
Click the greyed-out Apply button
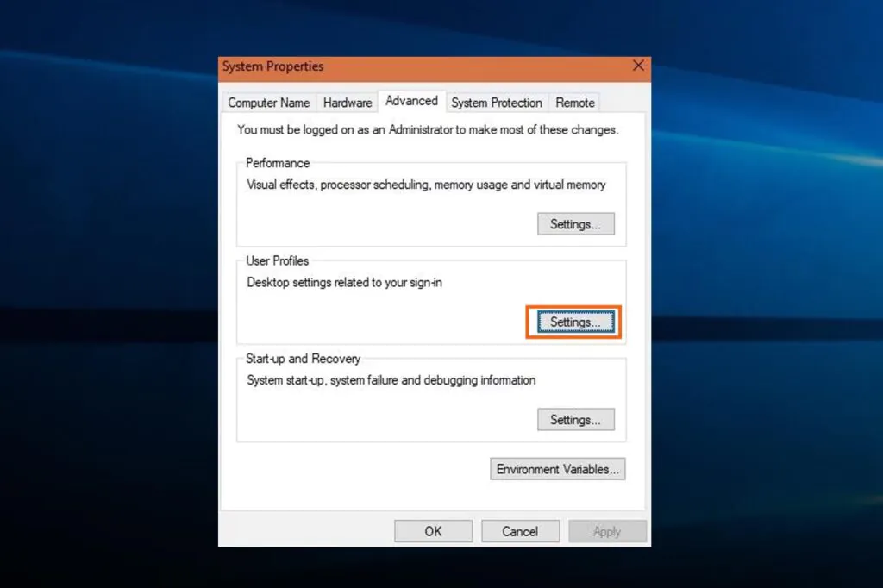point(607,531)
